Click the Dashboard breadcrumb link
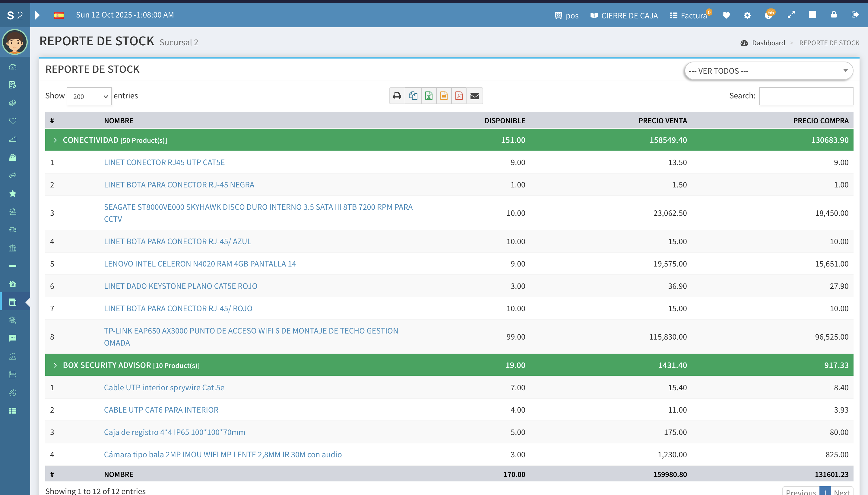This screenshot has width=868, height=495. tap(768, 43)
